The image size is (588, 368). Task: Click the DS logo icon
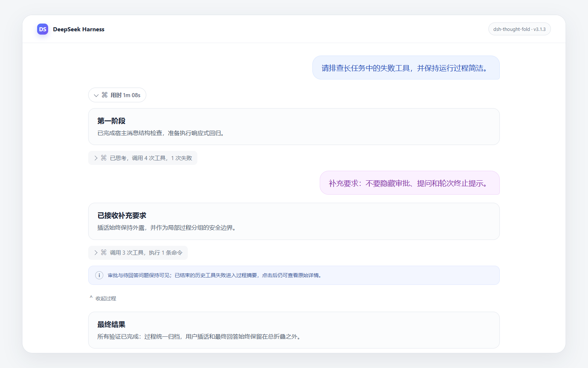pyautogui.click(x=43, y=29)
